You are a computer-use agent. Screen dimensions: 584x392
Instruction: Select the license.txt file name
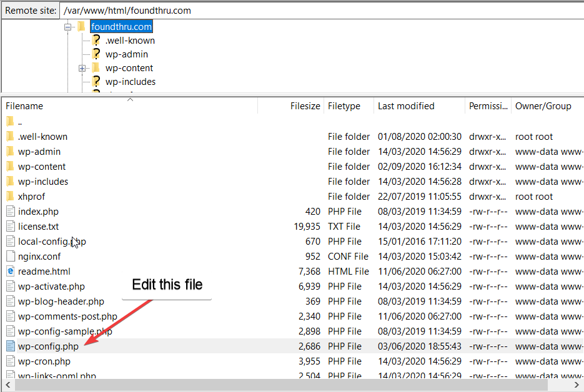point(38,227)
